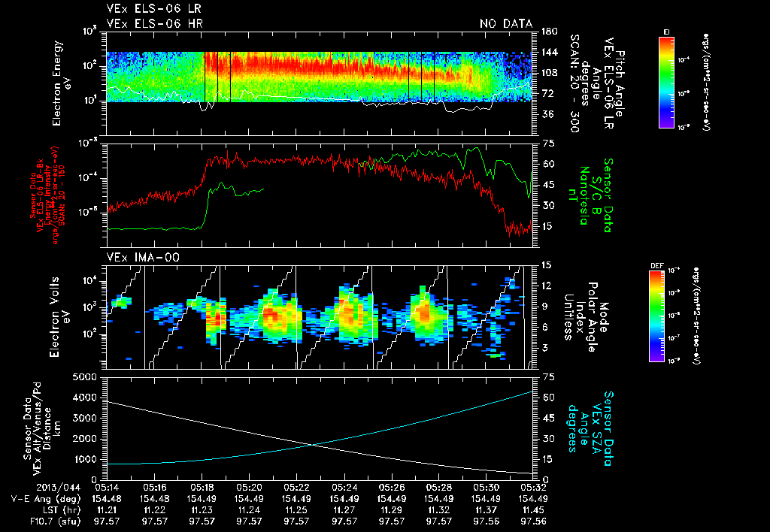
Task: Click the LST value 11.32
Action: pyautogui.click(x=439, y=510)
